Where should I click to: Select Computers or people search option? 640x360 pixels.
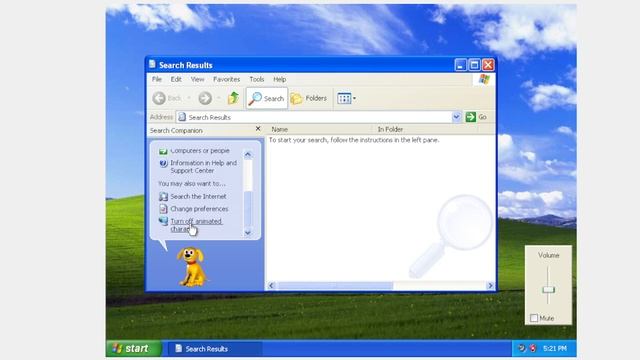(x=200, y=151)
